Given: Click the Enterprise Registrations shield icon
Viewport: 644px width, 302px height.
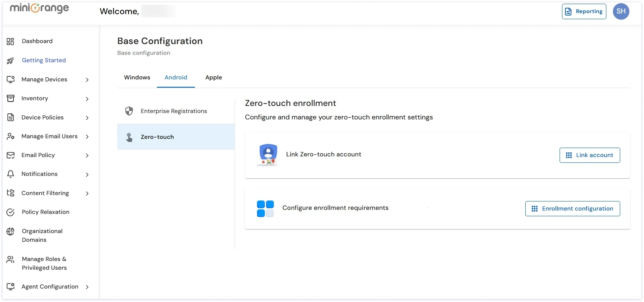Looking at the screenshot, I should click(x=129, y=111).
